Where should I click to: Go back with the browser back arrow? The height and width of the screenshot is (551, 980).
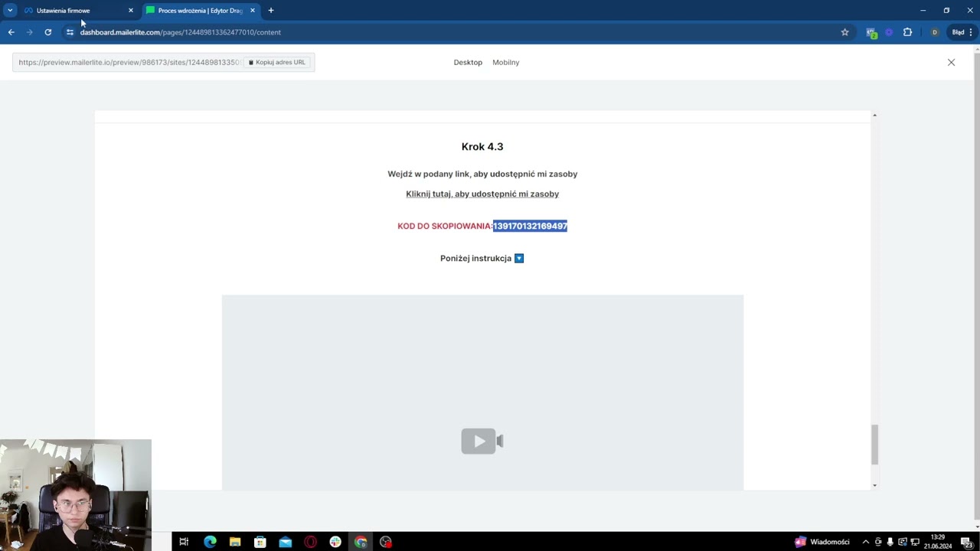point(11,32)
